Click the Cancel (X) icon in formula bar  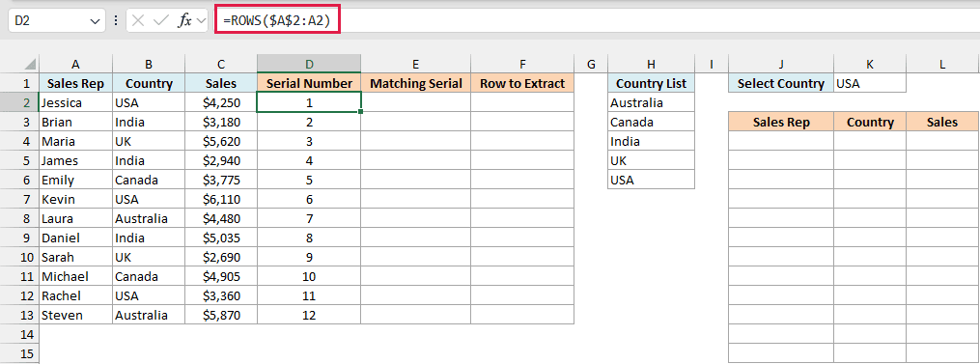(x=138, y=20)
